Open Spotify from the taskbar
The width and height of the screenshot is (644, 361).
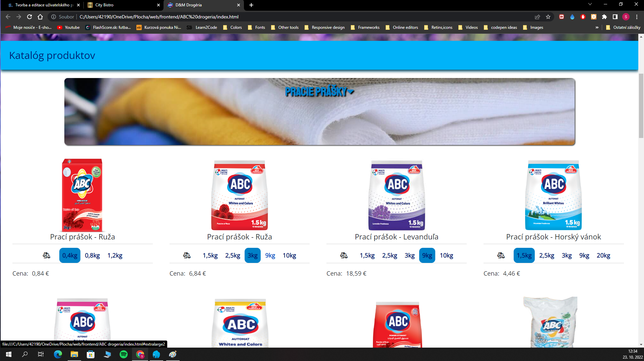click(124, 354)
